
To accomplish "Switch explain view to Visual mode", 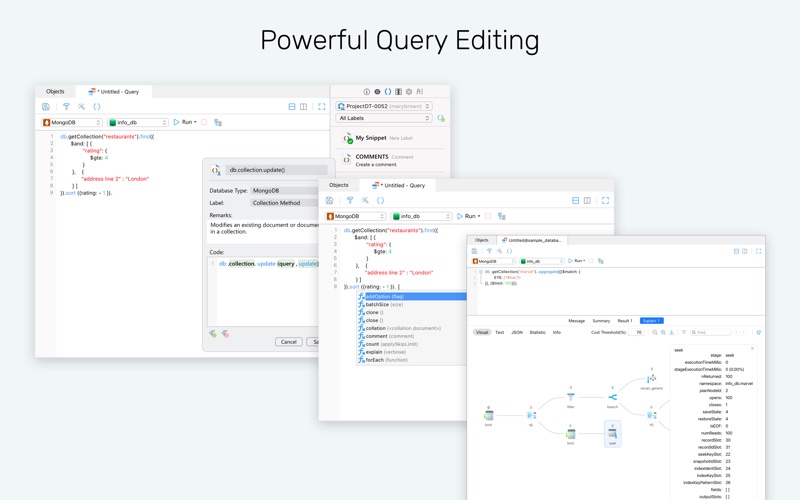I will tap(482, 332).
